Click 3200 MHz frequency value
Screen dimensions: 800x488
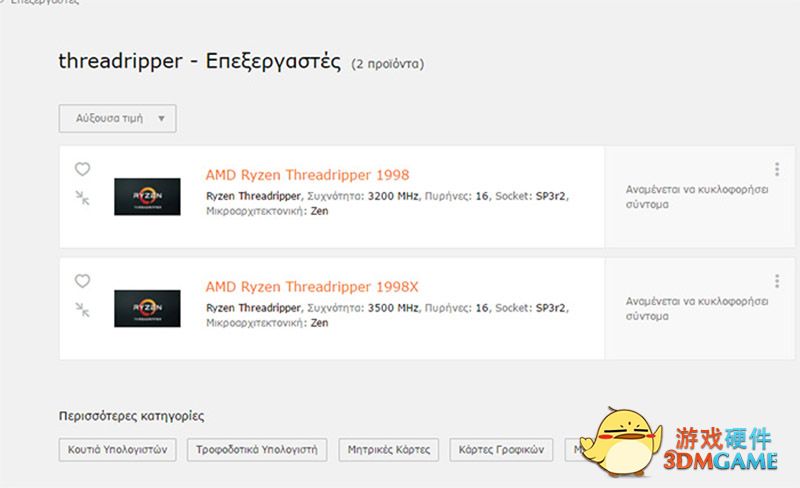[393, 196]
